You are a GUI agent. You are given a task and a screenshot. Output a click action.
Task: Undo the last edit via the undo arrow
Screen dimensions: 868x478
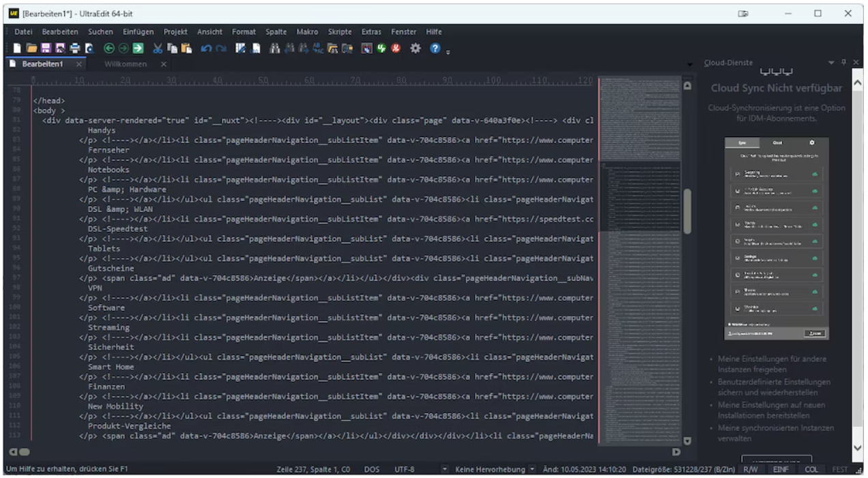tap(206, 48)
